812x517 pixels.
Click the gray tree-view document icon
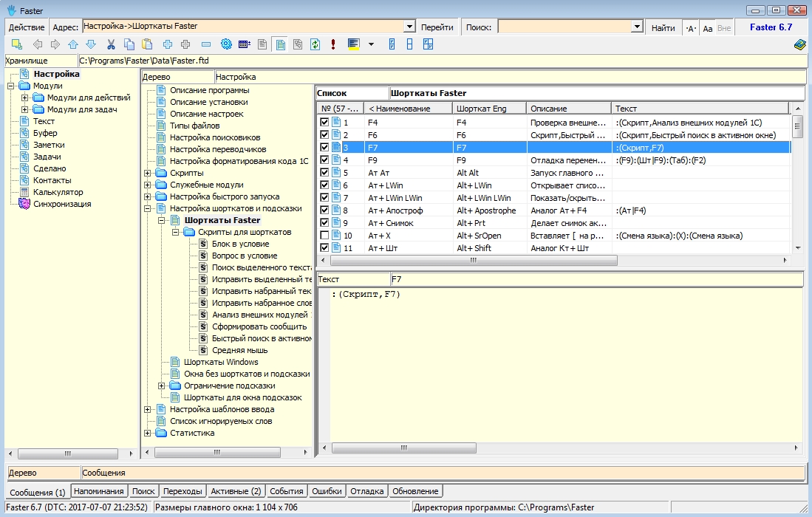pos(298,44)
